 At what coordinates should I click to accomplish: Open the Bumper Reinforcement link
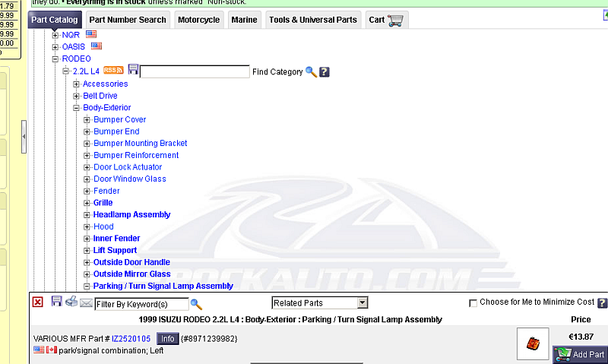(136, 156)
